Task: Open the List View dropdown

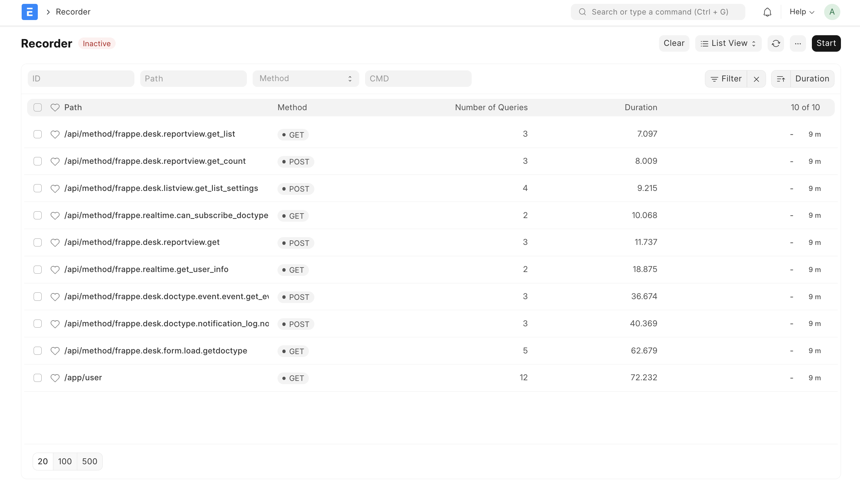Action: (x=728, y=43)
